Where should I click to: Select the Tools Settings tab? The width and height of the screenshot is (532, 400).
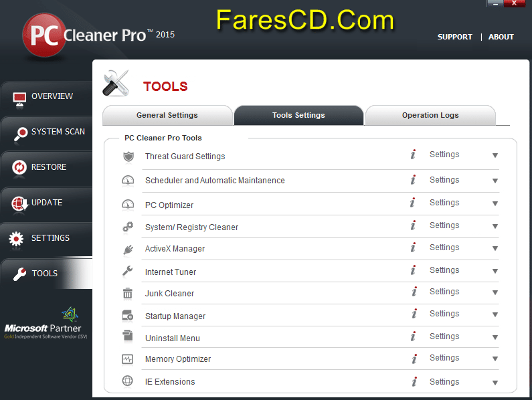click(x=298, y=115)
